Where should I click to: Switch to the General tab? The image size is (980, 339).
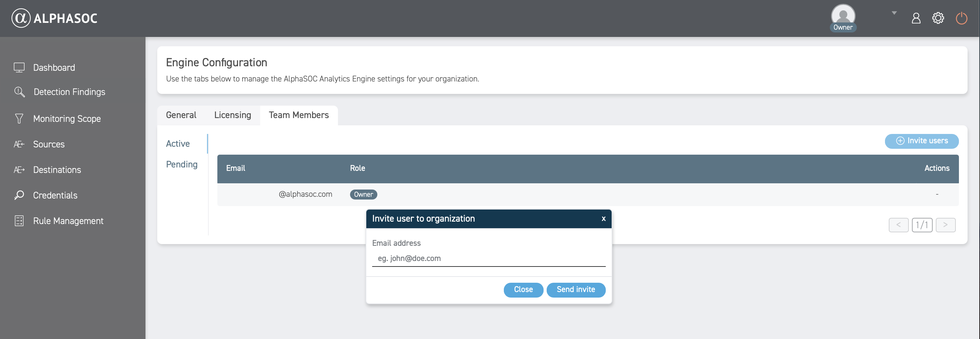pyautogui.click(x=181, y=115)
